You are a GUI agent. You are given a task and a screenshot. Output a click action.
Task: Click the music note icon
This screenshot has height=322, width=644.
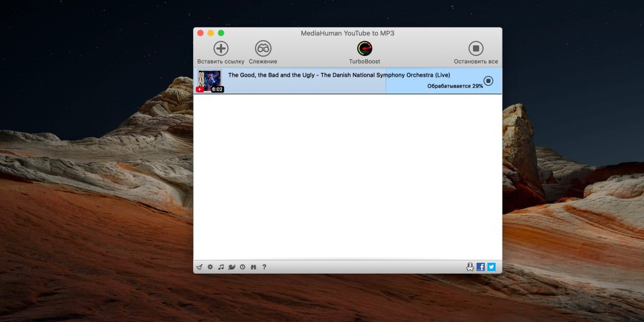221,267
